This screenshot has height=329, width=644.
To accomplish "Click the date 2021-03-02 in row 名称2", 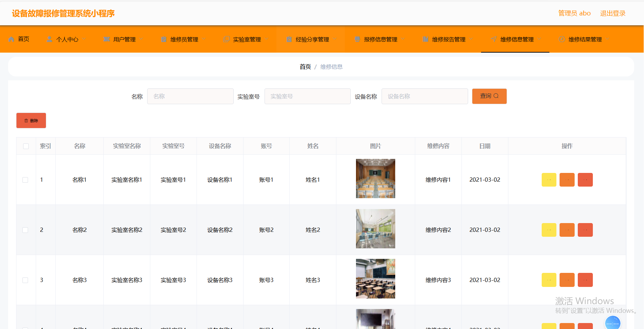I will click(x=485, y=230).
